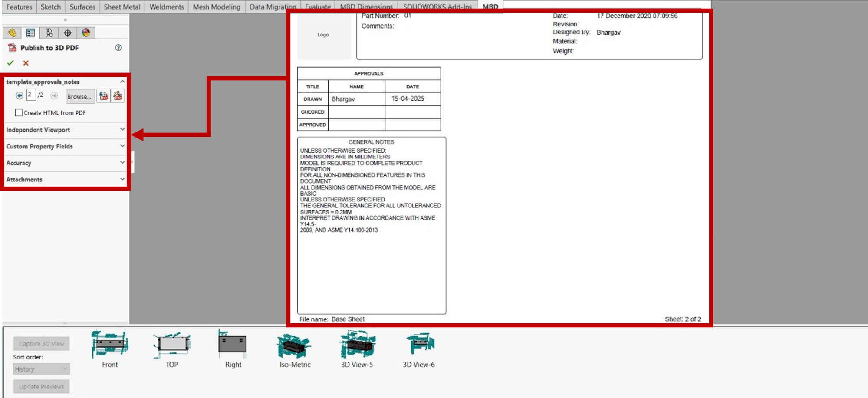The height and width of the screenshot is (398, 868).
Task: Switch to the PropertyManager tab icon
Action: [x=30, y=33]
